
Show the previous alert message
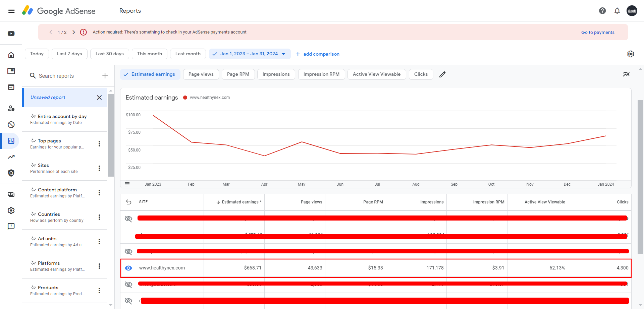[51, 32]
